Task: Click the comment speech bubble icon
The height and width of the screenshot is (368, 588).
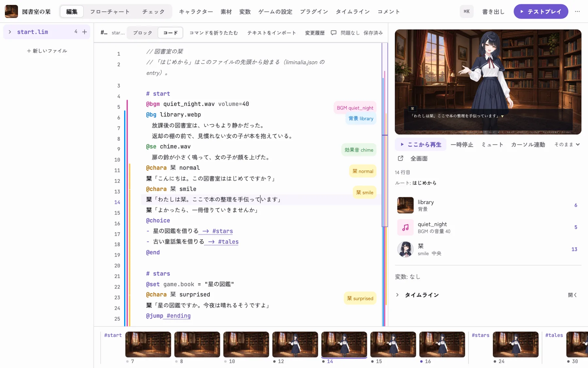Action: [334, 33]
